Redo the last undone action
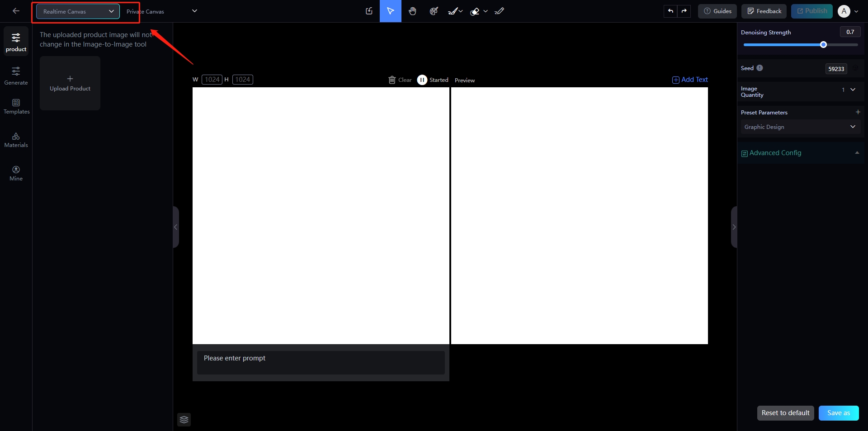The width and height of the screenshot is (868, 431). [684, 11]
